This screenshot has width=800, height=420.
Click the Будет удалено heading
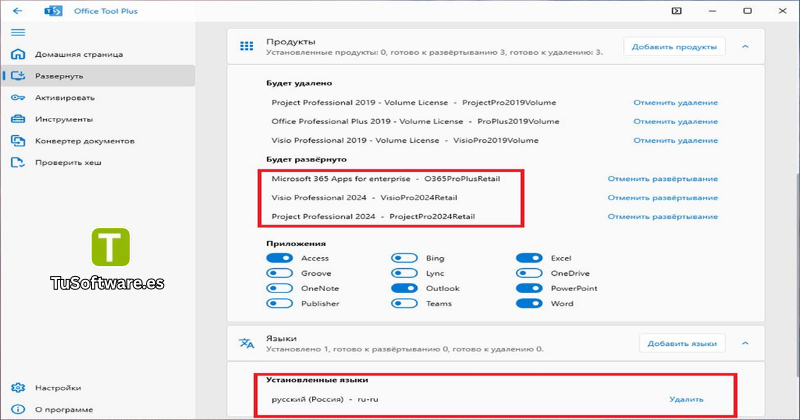click(299, 83)
